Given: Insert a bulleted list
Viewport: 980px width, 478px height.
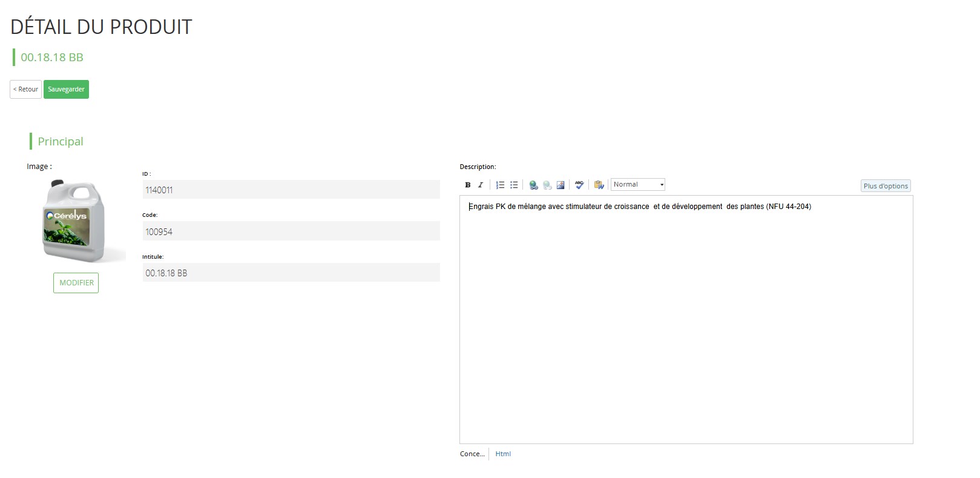Looking at the screenshot, I should pos(514,185).
